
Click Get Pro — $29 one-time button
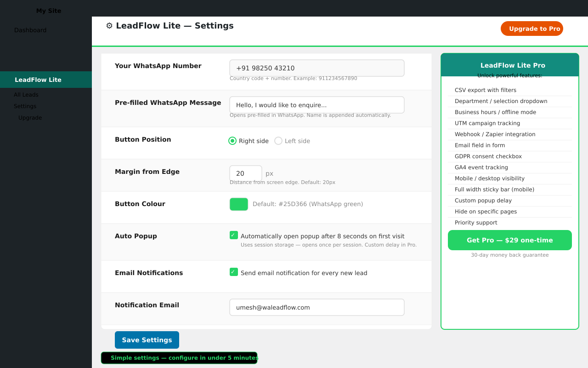(510, 240)
